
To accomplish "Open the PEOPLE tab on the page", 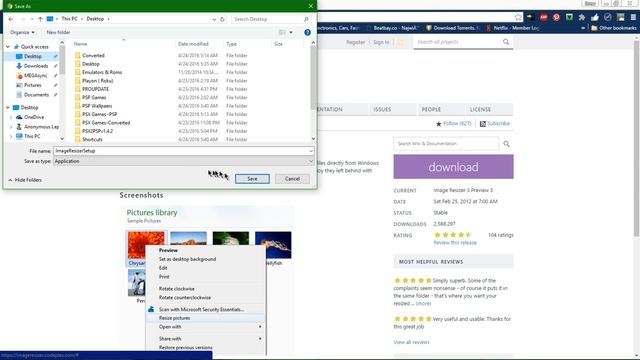I will pos(431,109).
